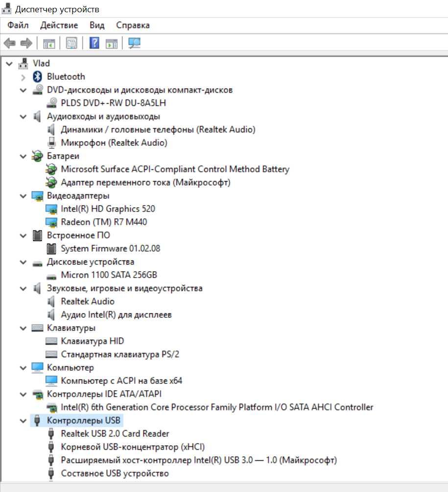Open the Вид menu
Viewport: 448px width, 492px height.
[x=97, y=25]
